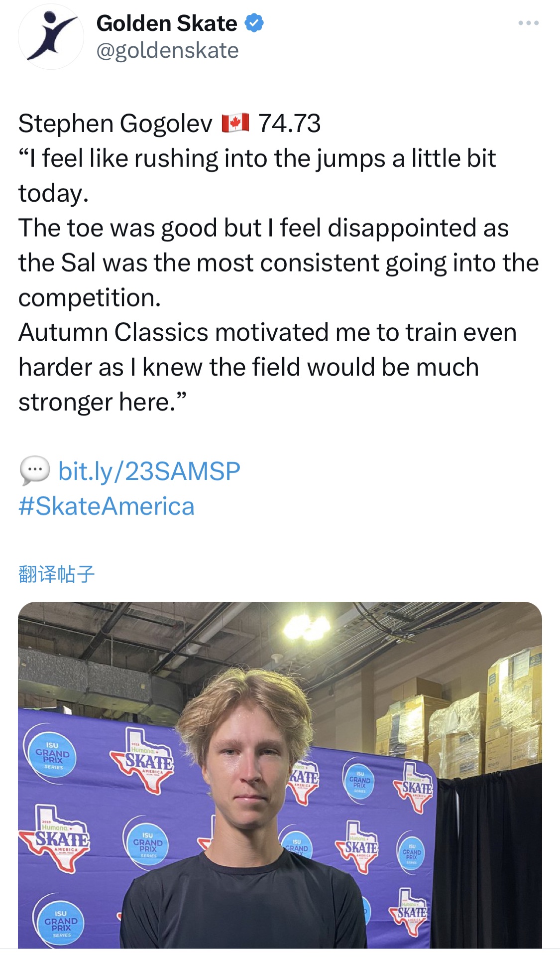Tap the word competition in the post text
The width and height of the screenshot is (560, 961).
point(90,298)
